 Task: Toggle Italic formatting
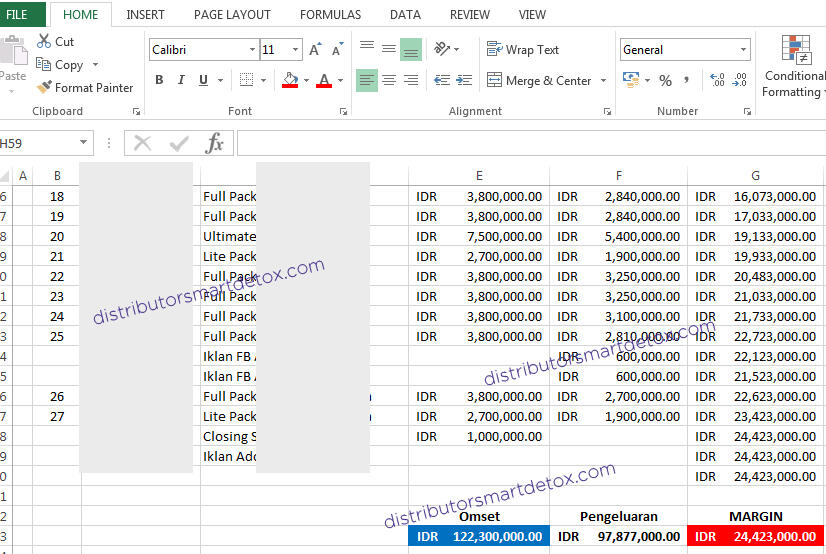pos(181,80)
